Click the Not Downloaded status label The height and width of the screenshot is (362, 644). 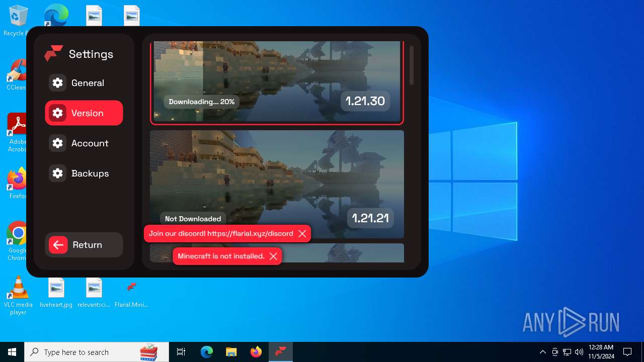click(193, 219)
